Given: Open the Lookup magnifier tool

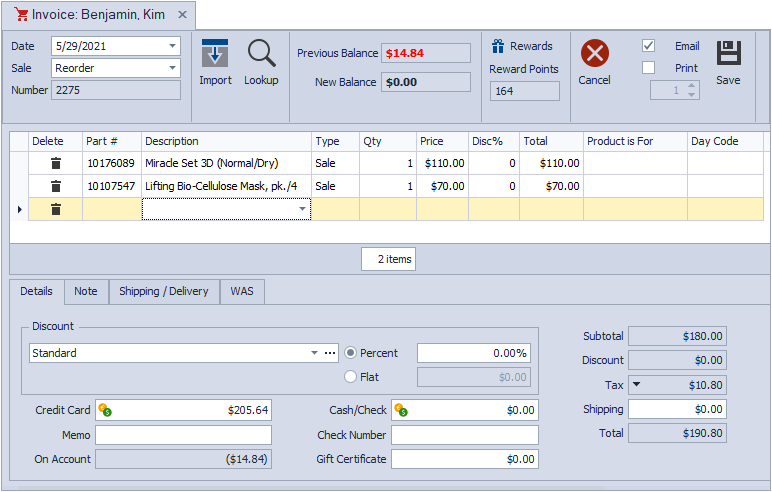Looking at the screenshot, I should click(x=261, y=53).
